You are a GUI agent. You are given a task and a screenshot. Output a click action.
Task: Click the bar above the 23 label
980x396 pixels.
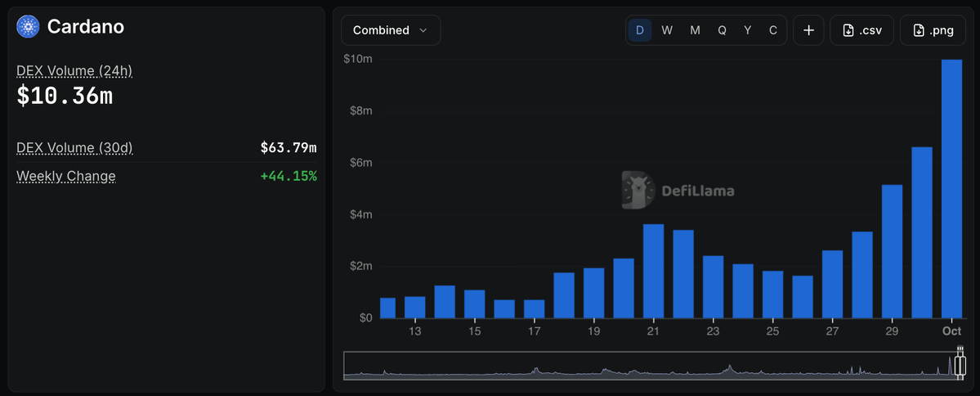[713, 286]
